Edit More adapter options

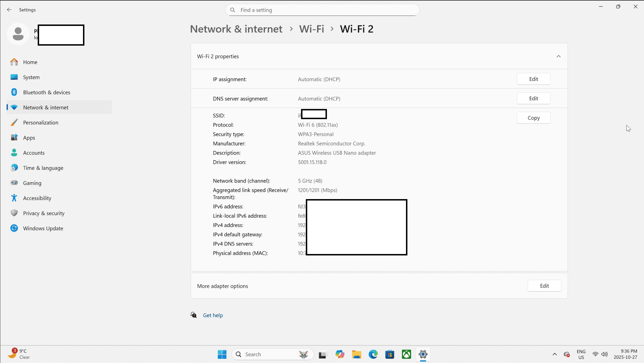[x=544, y=286]
